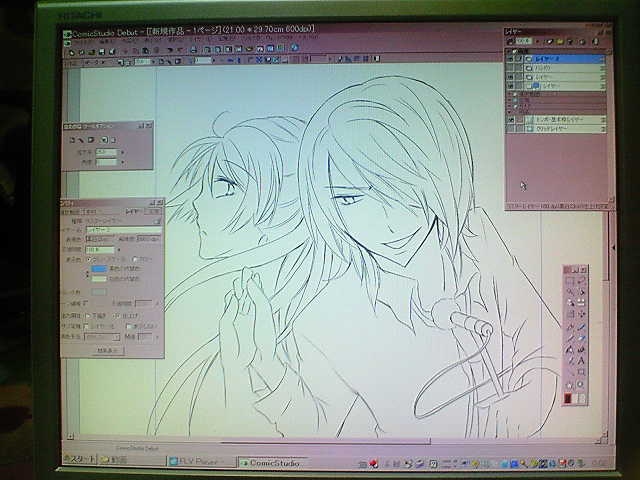Select second radio button in display color row
The width and height of the screenshot is (640, 480).
pyautogui.click(x=134, y=260)
